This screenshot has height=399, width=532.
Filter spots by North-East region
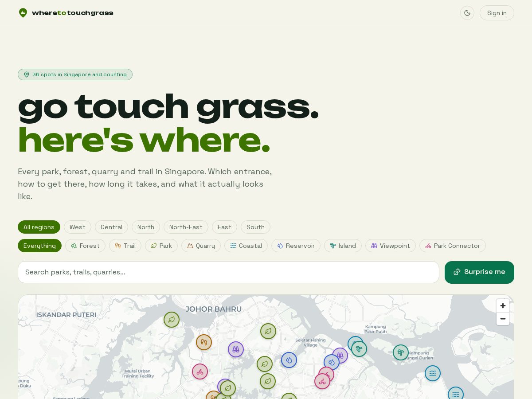[186, 227]
